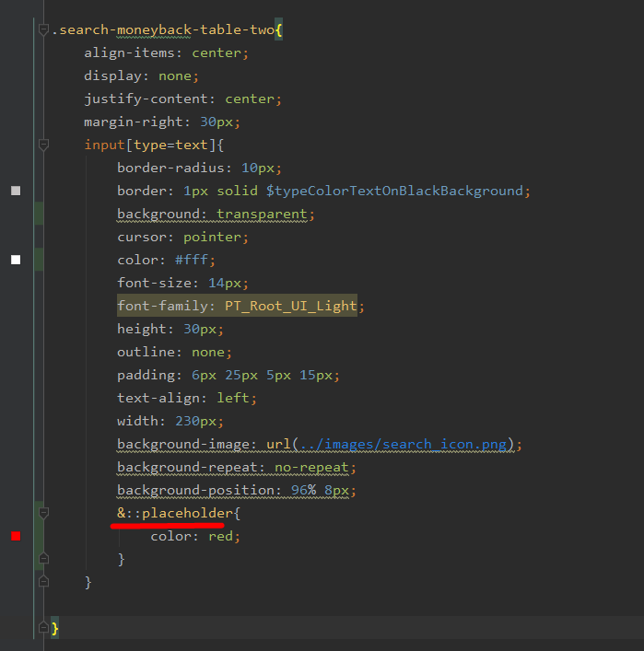The width and height of the screenshot is (644, 651).
Task: Click fold-end marker of the input block
Action: click(43, 582)
